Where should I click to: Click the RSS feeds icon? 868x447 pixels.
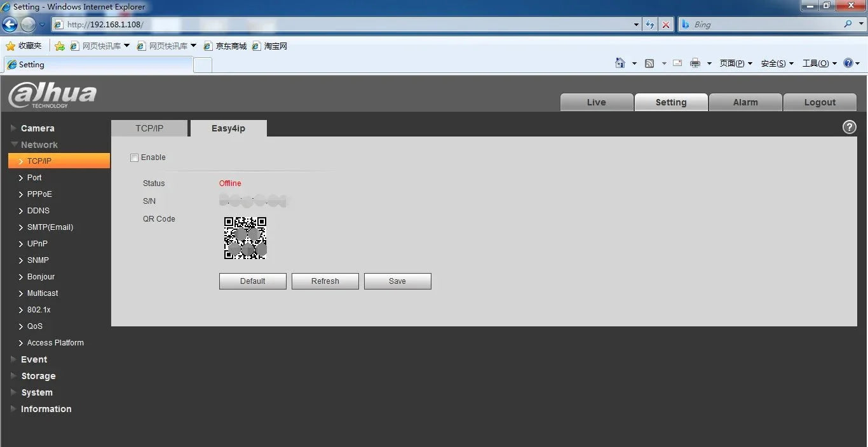[x=649, y=63]
